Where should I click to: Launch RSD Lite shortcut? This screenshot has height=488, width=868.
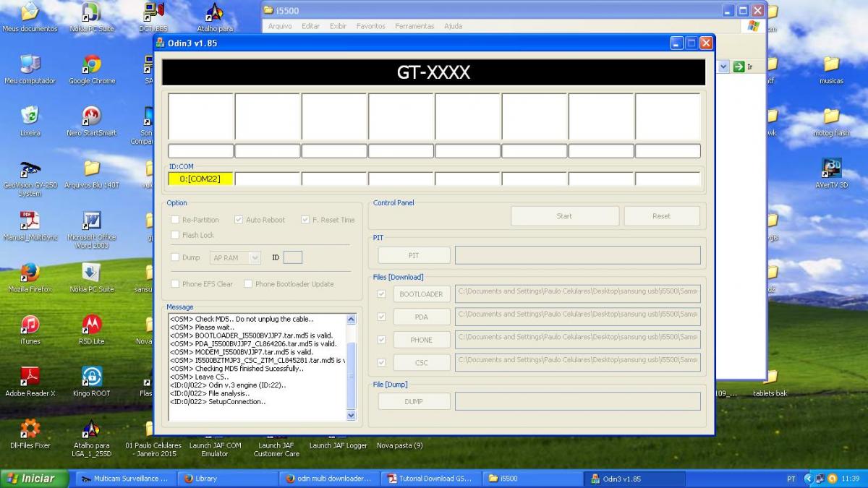pos(92,330)
